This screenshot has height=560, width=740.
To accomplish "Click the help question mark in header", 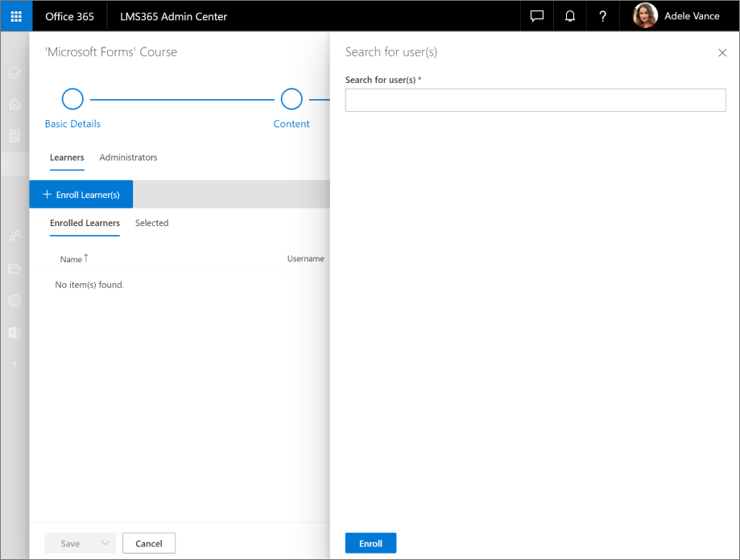I will (602, 16).
